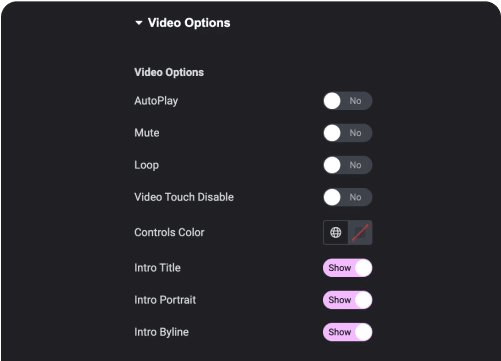Click the Video Options section header title
Screen dimensions: 501x361
[189, 23]
